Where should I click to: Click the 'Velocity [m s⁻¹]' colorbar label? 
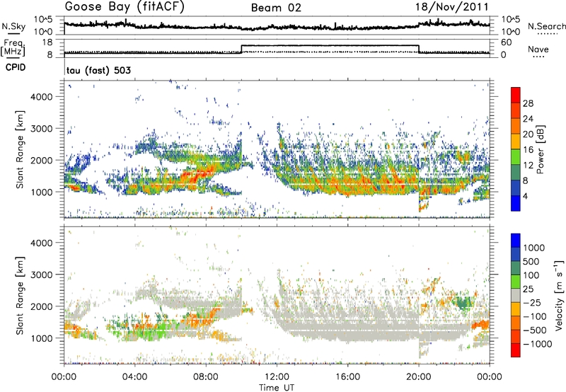[x=559, y=295]
